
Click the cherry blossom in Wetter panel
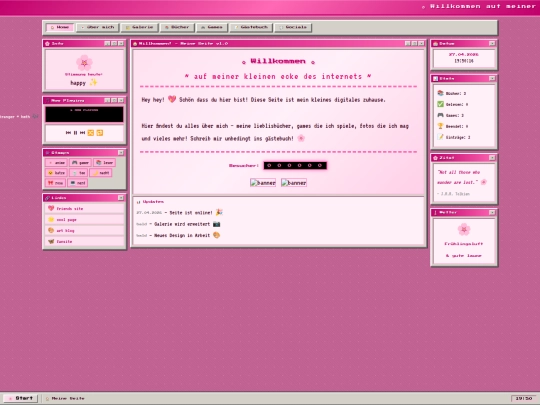[x=464, y=229]
